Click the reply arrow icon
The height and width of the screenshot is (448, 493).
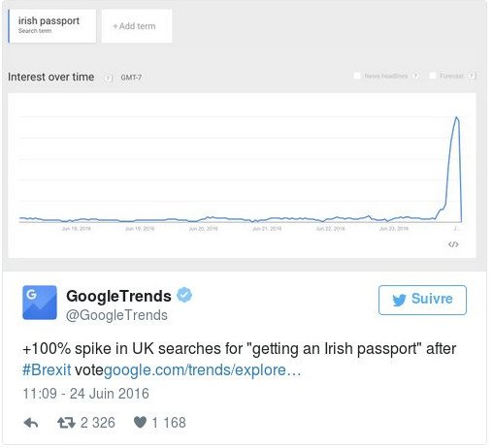click(31, 423)
